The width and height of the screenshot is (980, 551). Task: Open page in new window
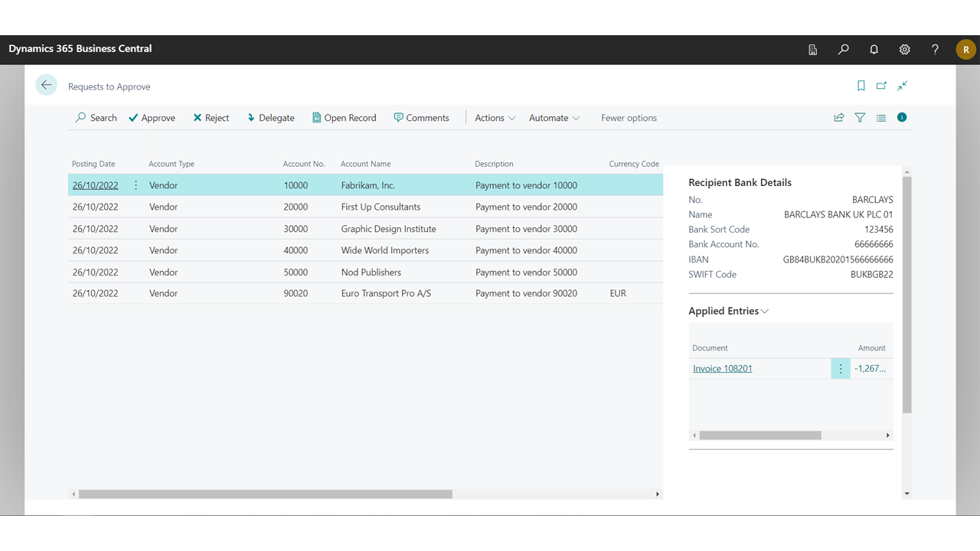881,86
